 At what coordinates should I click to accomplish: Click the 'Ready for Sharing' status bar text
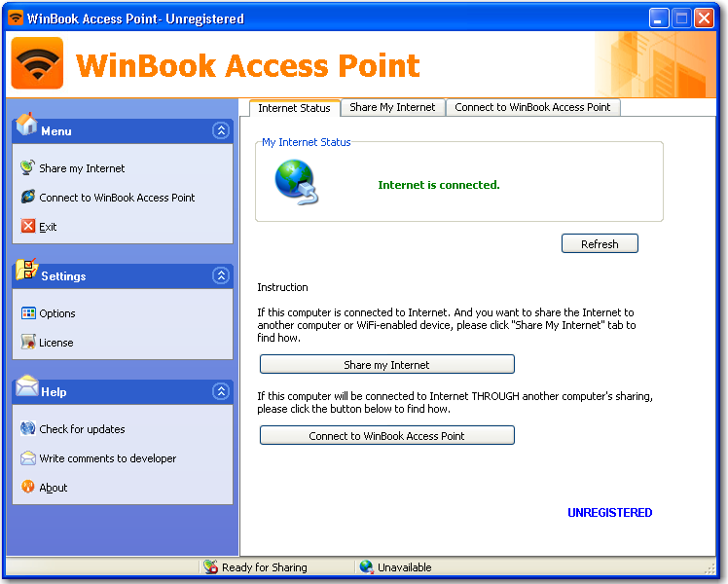(x=264, y=567)
